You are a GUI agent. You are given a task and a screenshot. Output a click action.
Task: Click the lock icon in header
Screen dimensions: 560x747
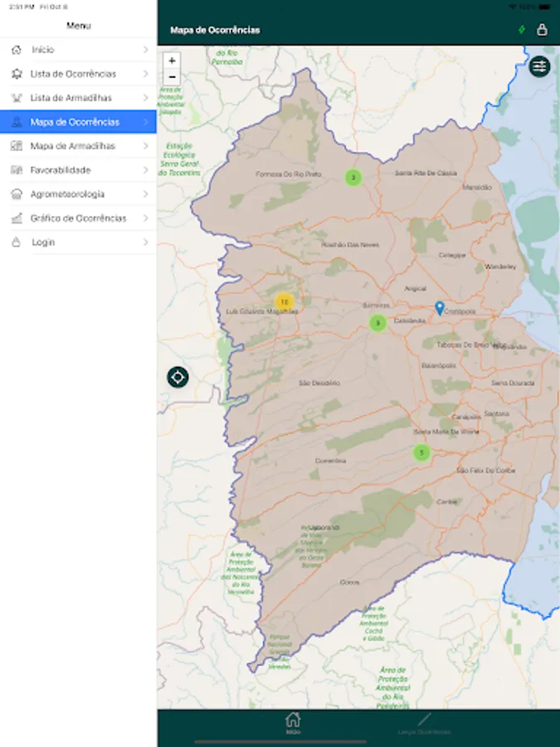click(542, 30)
